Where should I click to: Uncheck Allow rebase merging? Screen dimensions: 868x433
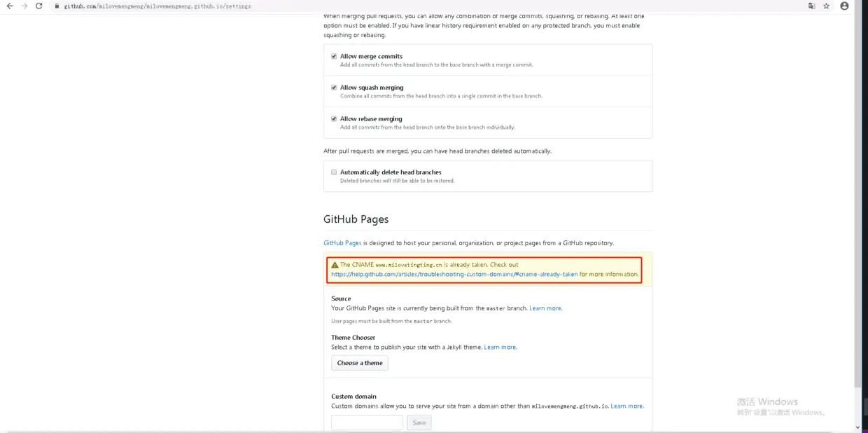point(334,118)
